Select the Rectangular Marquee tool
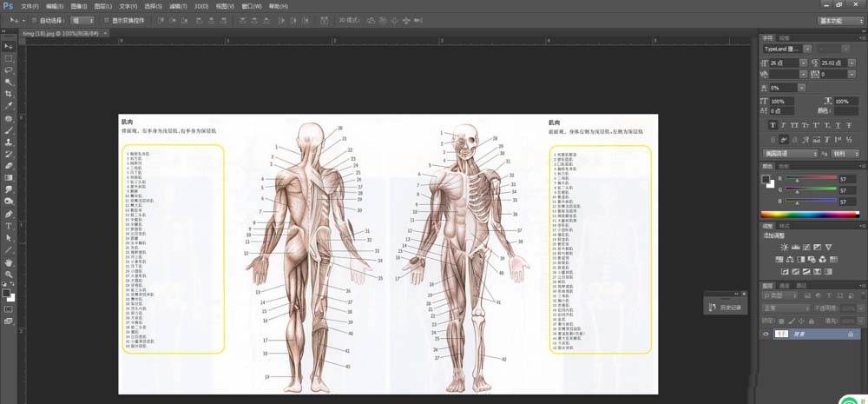The height and width of the screenshot is (404, 868). 9,57
